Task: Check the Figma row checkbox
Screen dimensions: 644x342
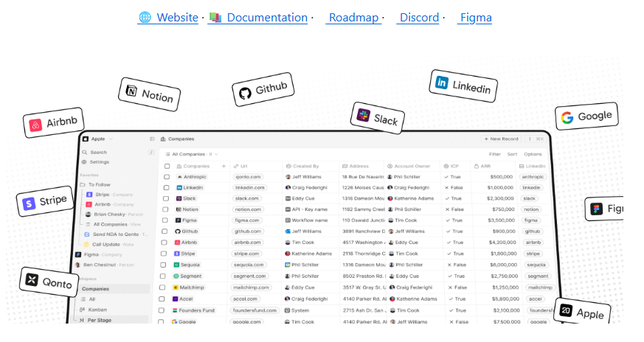Action: [x=165, y=220]
